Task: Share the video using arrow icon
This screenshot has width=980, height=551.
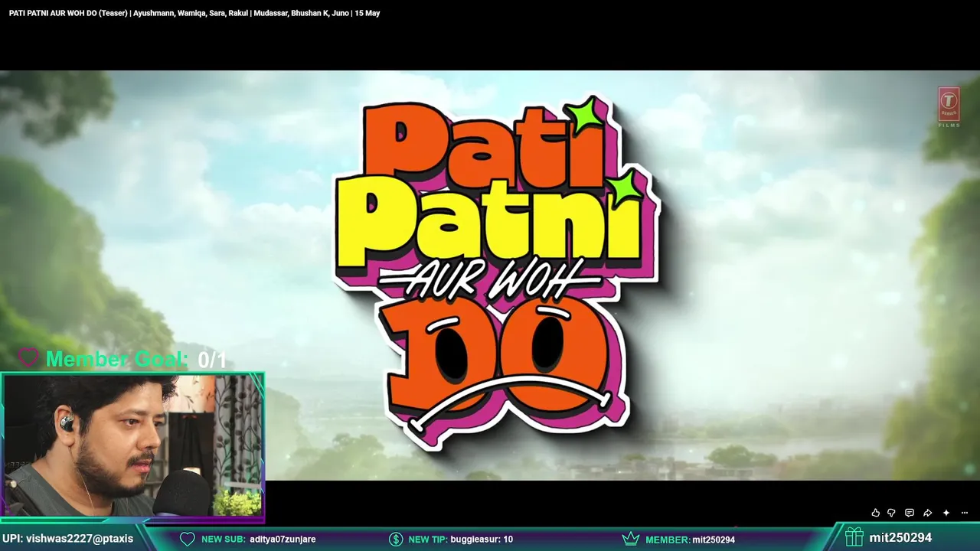Action: 927,513
